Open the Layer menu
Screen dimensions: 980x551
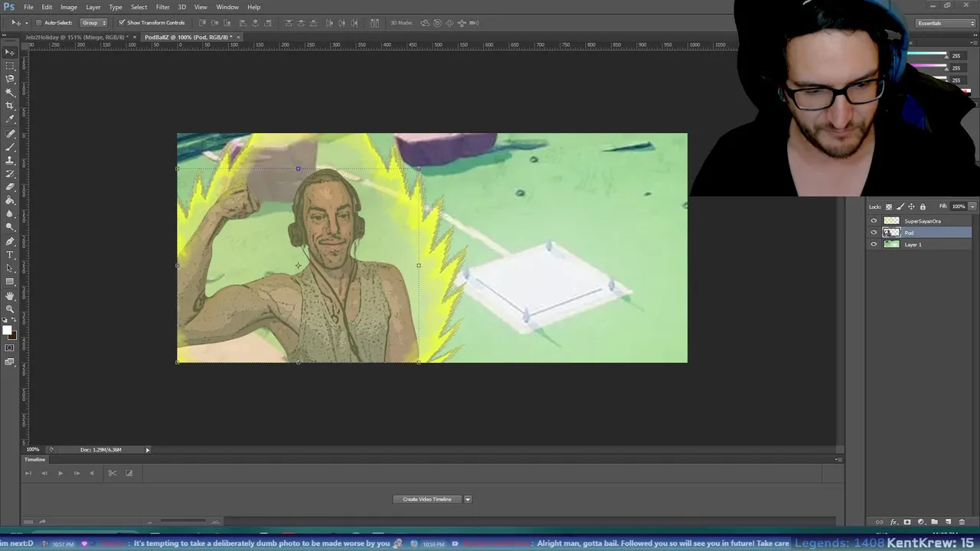point(93,7)
